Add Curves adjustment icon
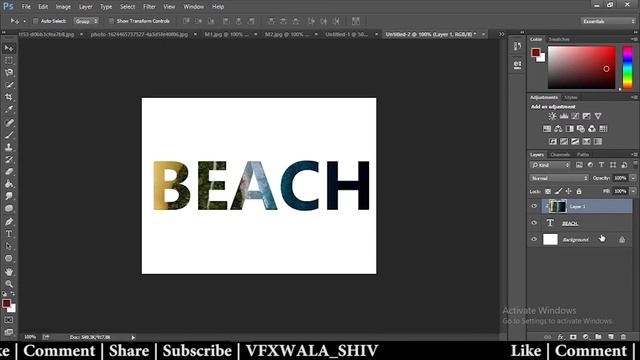640x360 pixels. (x=575, y=116)
